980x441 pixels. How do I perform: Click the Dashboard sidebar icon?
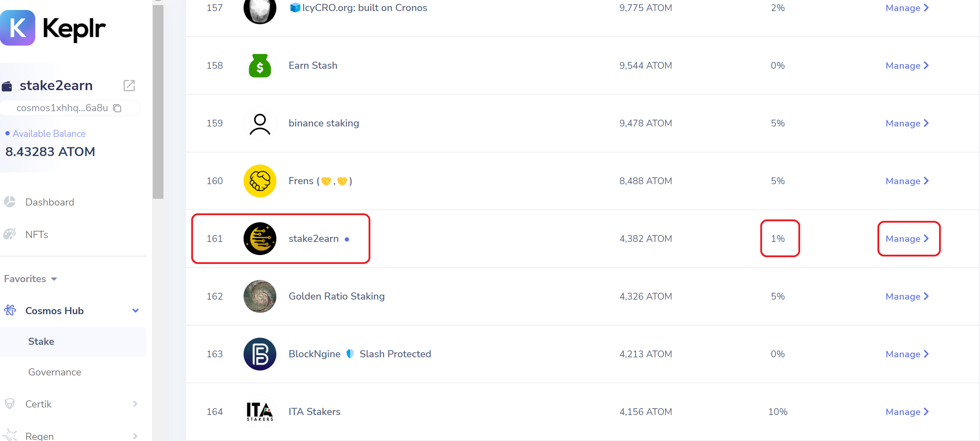[11, 201]
